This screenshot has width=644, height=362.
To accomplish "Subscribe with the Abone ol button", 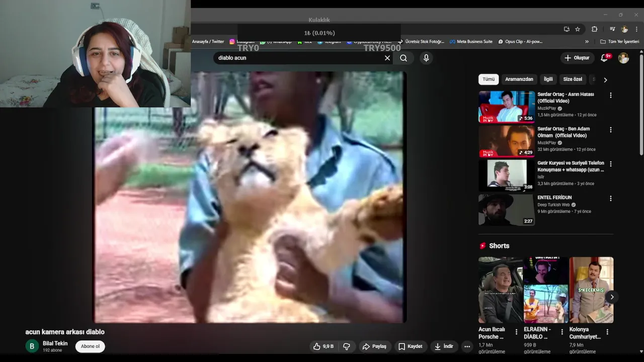I will (90, 346).
